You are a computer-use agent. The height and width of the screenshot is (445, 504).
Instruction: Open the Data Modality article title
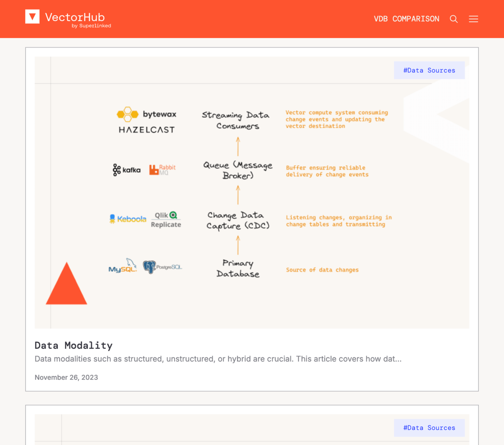[74, 345]
